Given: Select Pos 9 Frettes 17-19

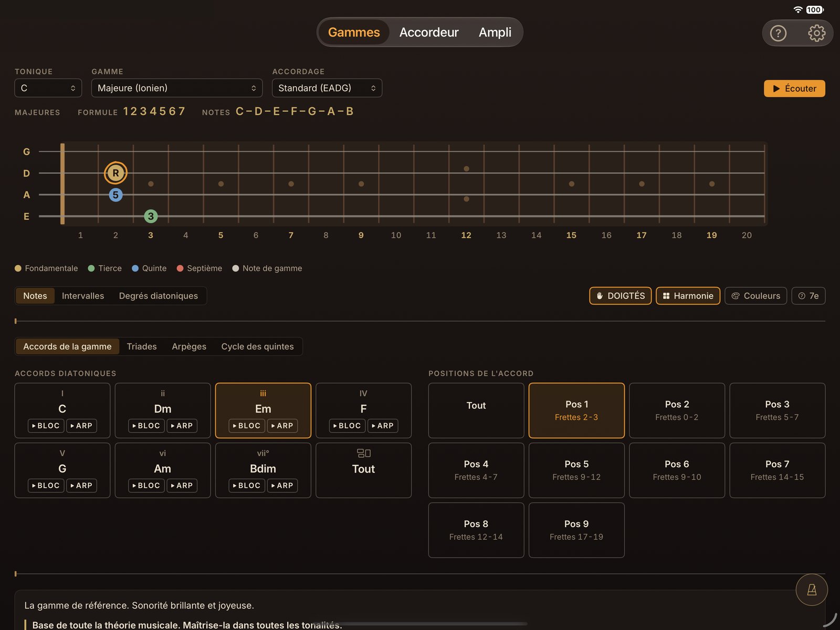Looking at the screenshot, I should point(576,530).
